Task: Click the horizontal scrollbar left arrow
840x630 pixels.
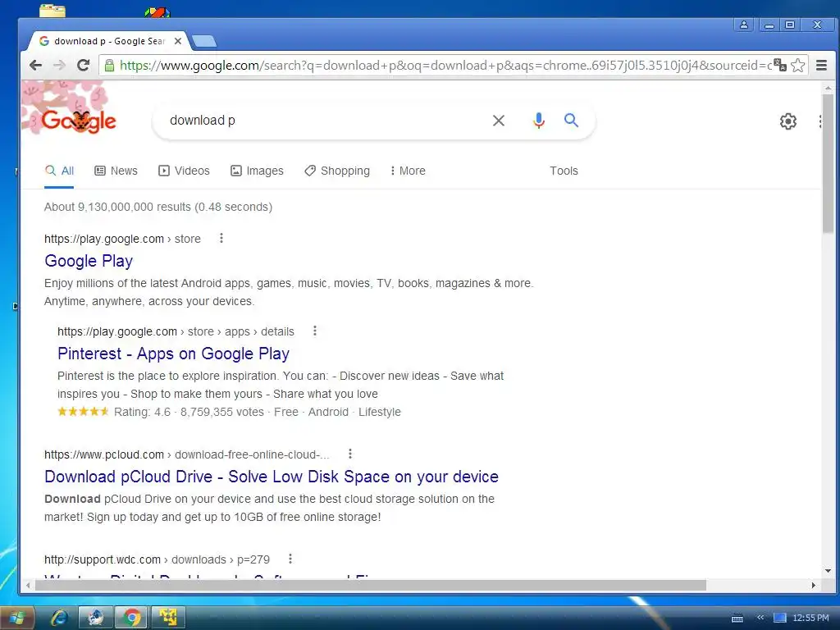Action: click(28, 586)
